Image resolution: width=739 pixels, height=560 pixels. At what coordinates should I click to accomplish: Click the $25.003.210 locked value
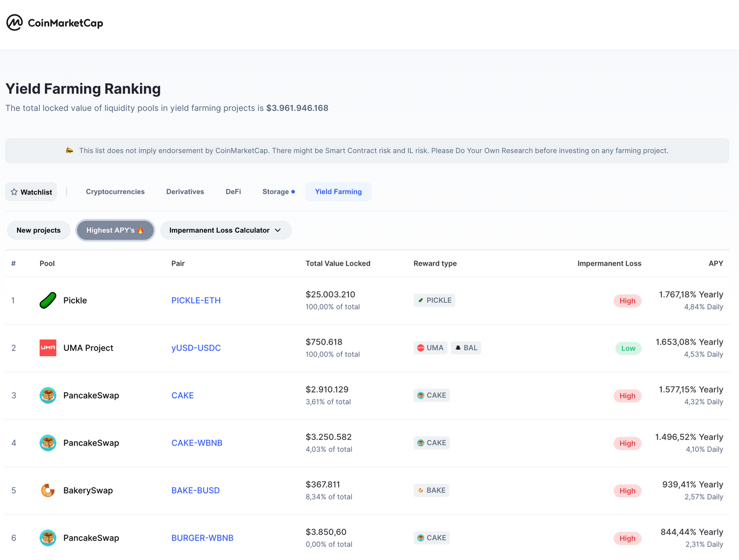pos(330,294)
